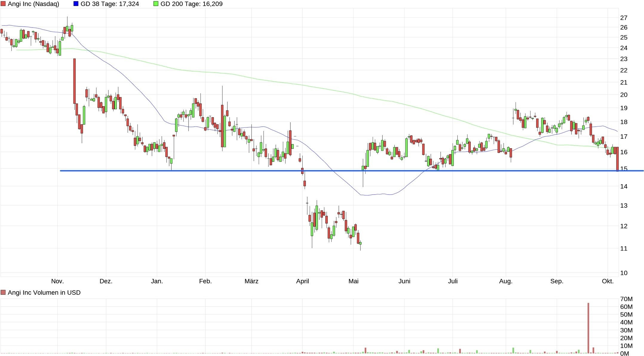Click the Angi Inc Volumen legend swatch
Screen dimensions: 644x356
[x=3, y=292]
